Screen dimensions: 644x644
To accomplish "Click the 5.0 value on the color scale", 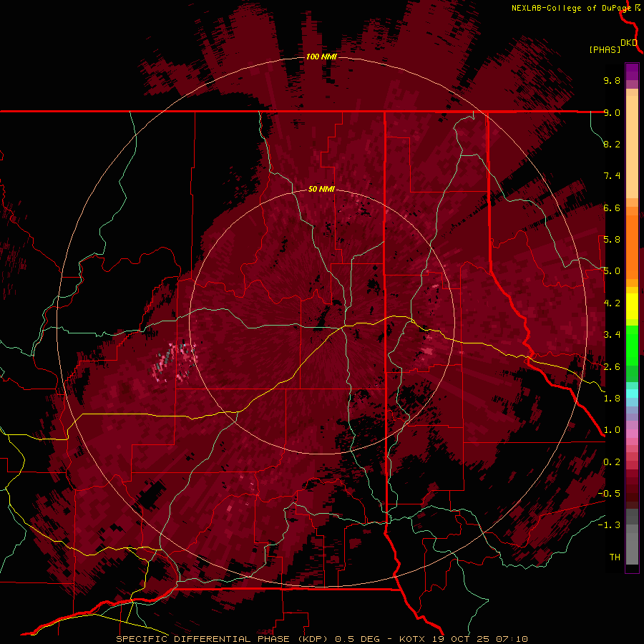I will pyautogui.click(x=612, y=271).
